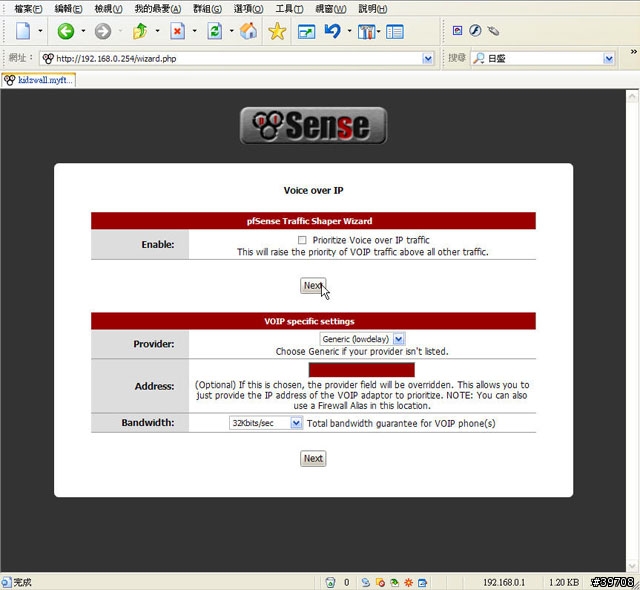Open the Provider dropdown showing Generic (lowdelay)

[x=362, y=339]
